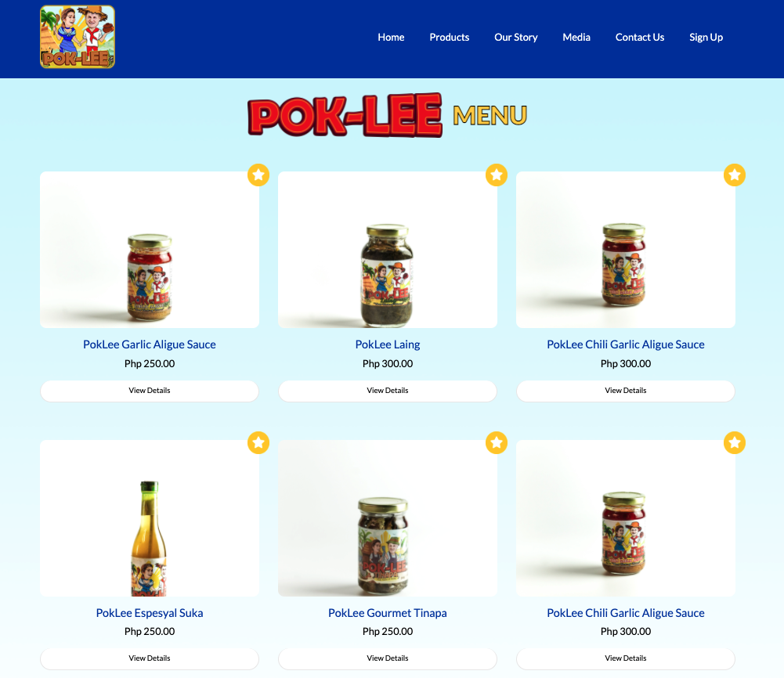View Details for PokLee Espesyal Suka

150,658
